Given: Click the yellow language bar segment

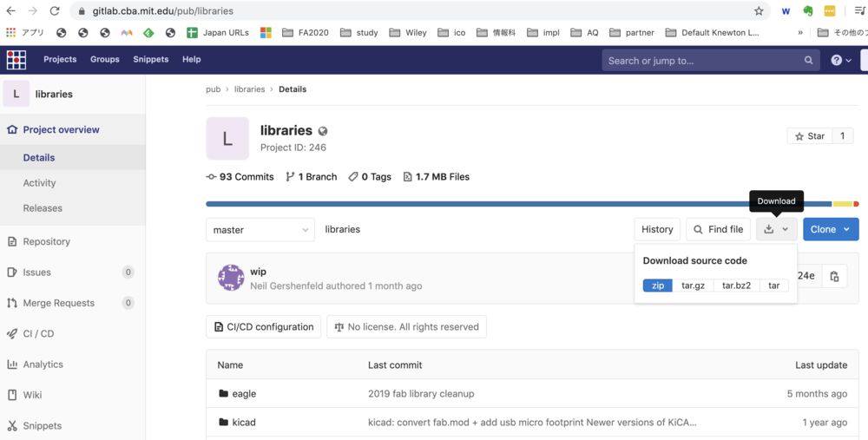Looking at the screenshot, I should (x=843, y=204).
